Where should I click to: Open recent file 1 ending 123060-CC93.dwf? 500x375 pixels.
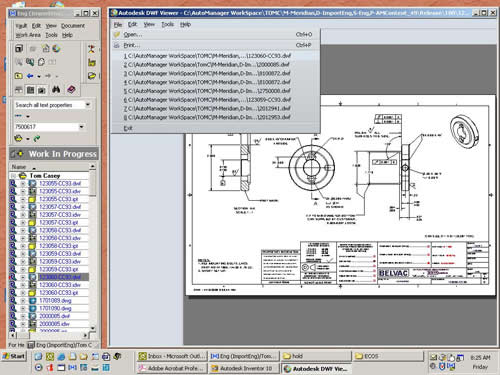[215, 56]
